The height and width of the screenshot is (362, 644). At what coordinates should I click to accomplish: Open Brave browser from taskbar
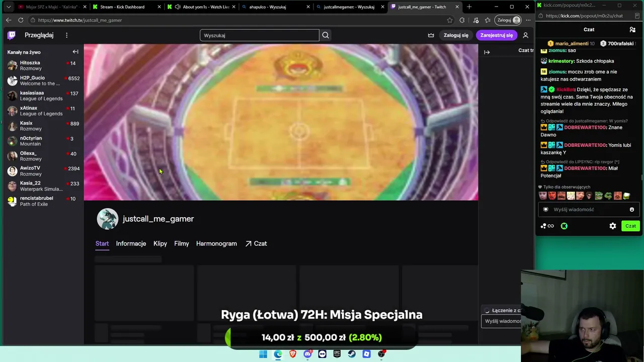click(x=293, y=354)
